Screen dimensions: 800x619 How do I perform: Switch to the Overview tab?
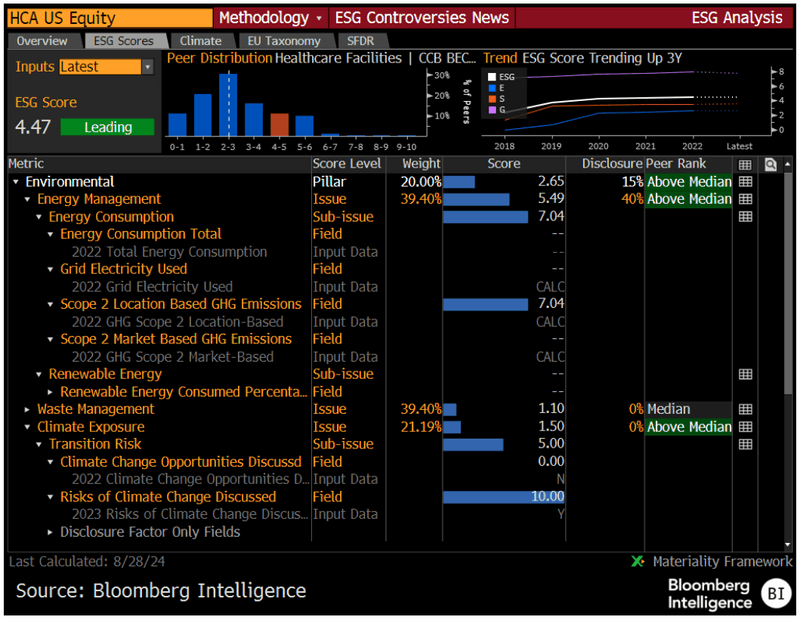click(42, 41)
